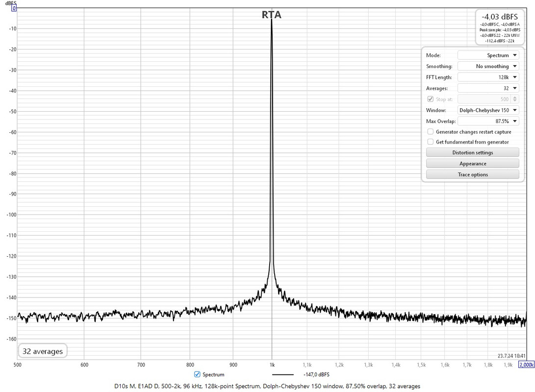
Task: Open the Mode dropdown showing Spectrum
Action: click(488, 55)
